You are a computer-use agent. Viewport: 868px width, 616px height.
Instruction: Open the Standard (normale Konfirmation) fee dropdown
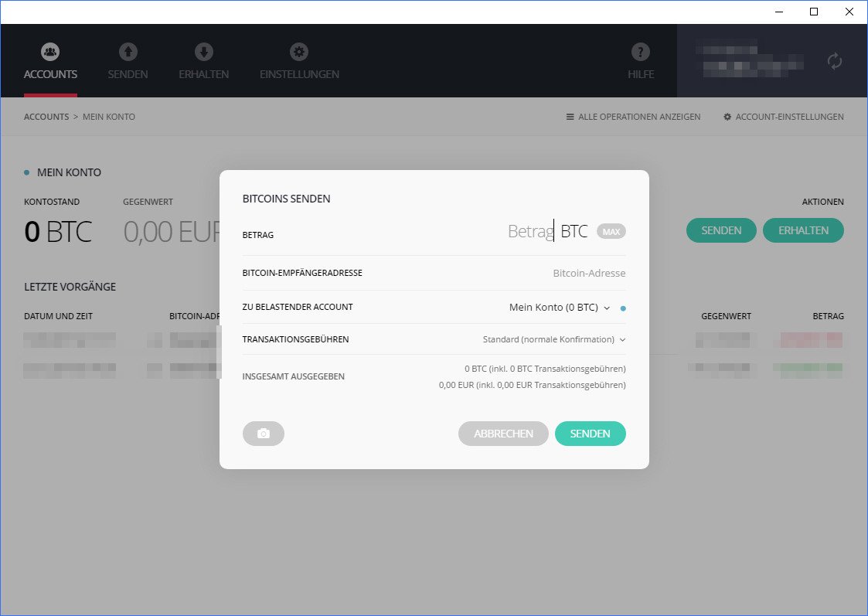pos(554,339)
